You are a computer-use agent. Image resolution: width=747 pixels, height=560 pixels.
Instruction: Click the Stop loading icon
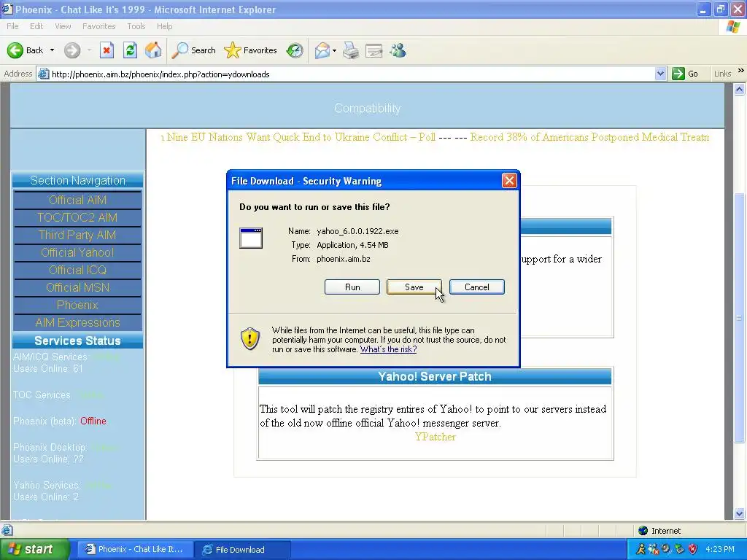click(x=107, y=50)
